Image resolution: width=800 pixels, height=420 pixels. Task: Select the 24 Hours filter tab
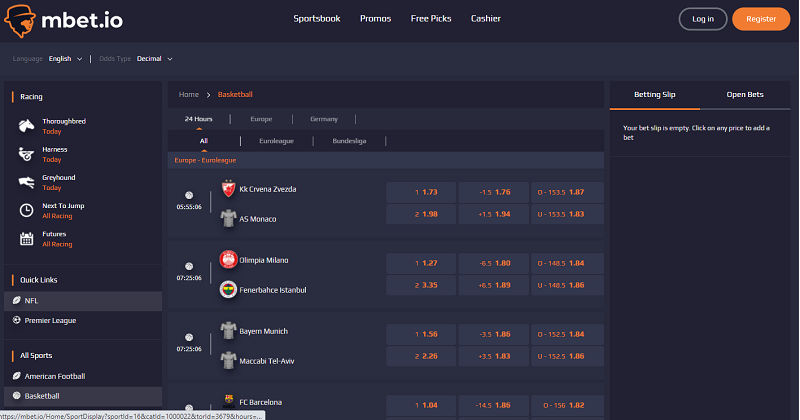point(198,119)
